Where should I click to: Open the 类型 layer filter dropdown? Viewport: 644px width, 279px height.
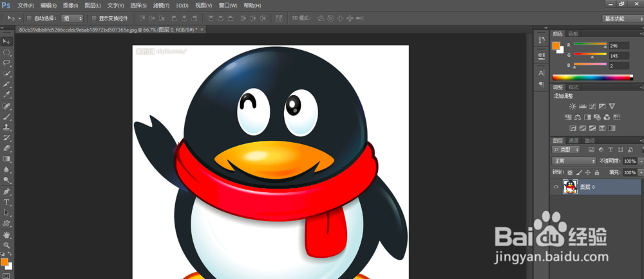pos(566,150)
